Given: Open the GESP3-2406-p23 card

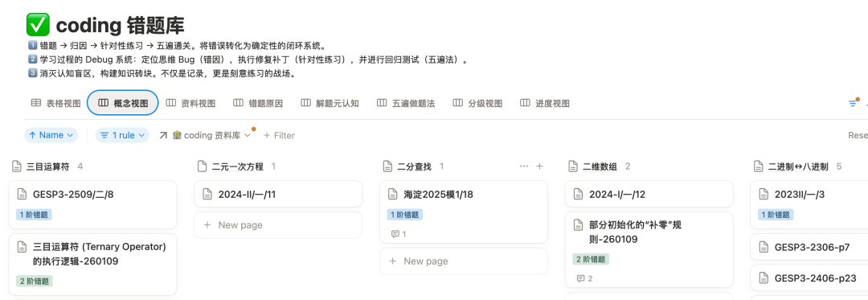Looking at the screenshot, I should tap(809, 277).
